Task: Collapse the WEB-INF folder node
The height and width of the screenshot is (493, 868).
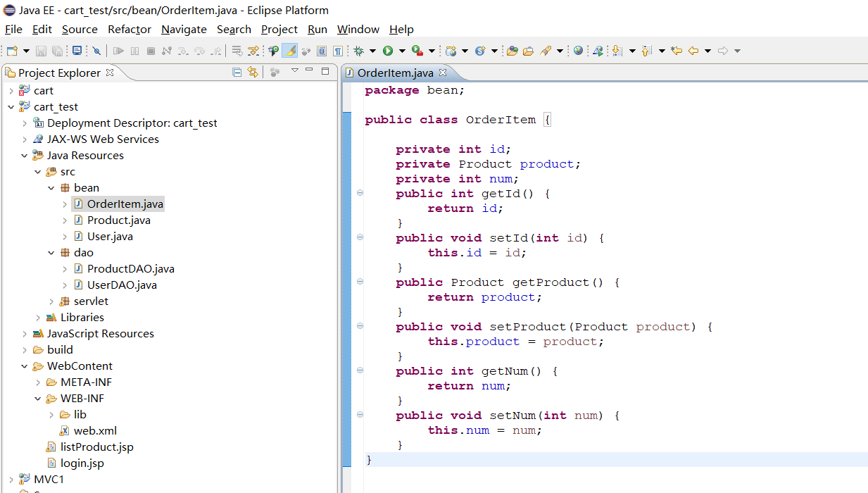Action: point(37,399)
